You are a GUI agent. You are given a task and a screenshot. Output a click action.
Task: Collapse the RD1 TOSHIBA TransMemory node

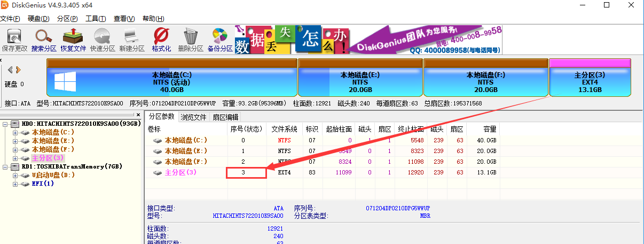(x=5, y=166)
